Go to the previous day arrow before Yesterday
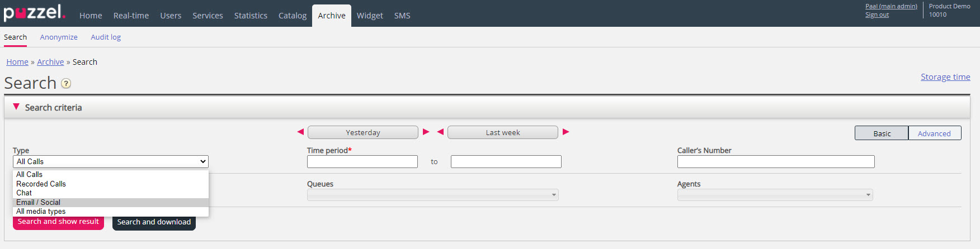The image size is (980, 249). (300, 132)
